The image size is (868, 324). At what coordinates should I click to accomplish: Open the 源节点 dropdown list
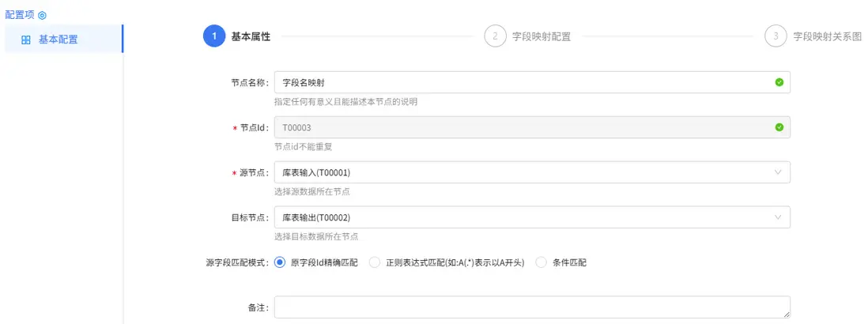pos(522,172)
